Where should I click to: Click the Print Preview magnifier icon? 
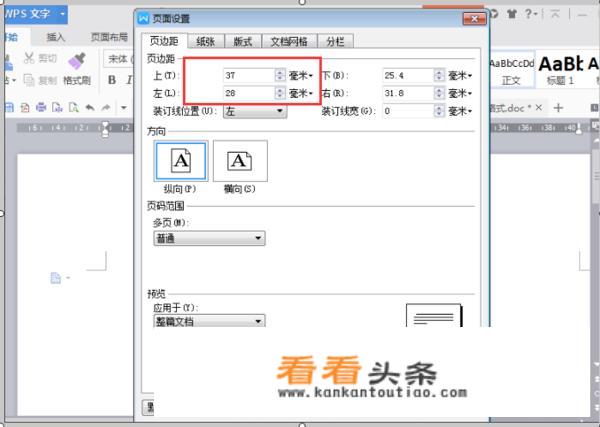pyautogui.click(x=73, y=108)
